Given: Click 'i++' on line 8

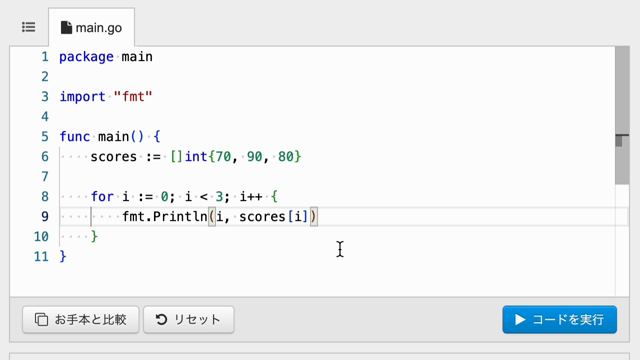Looking at the screenshot, I should [251, 197].
